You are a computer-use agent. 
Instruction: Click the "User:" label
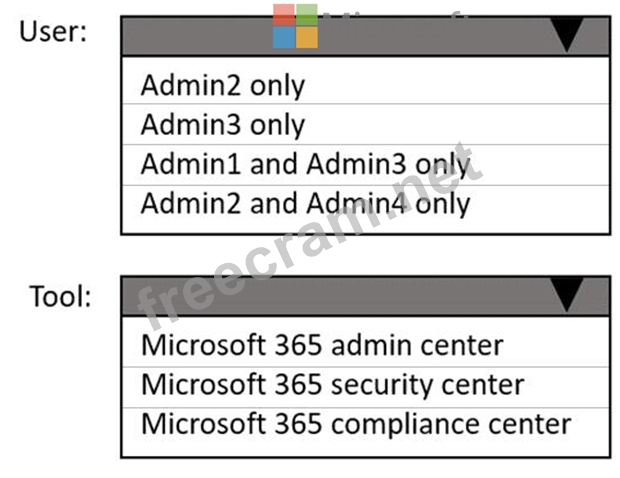pos(53,31)
